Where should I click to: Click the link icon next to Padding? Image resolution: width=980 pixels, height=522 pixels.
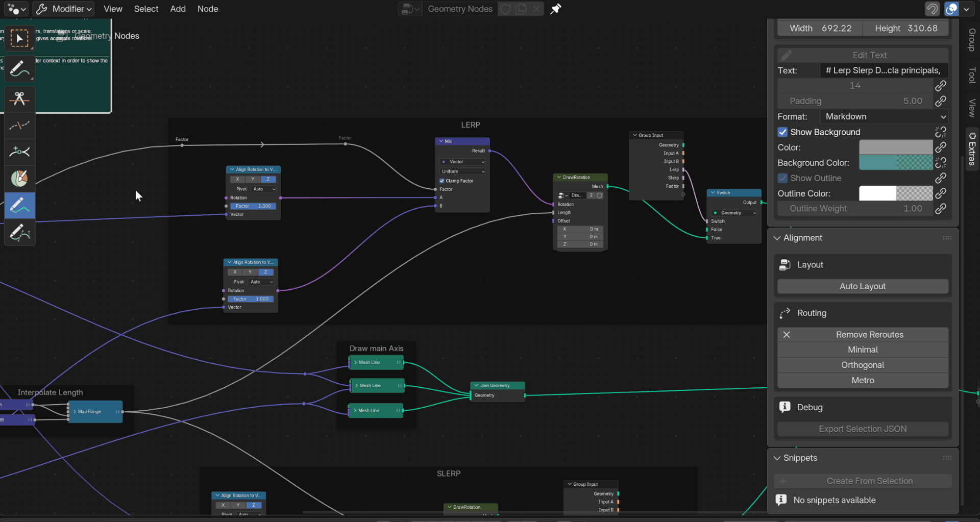tap(941, 101)
